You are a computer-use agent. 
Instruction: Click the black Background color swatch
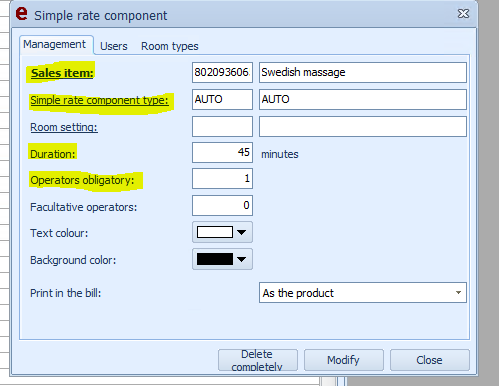215,259
